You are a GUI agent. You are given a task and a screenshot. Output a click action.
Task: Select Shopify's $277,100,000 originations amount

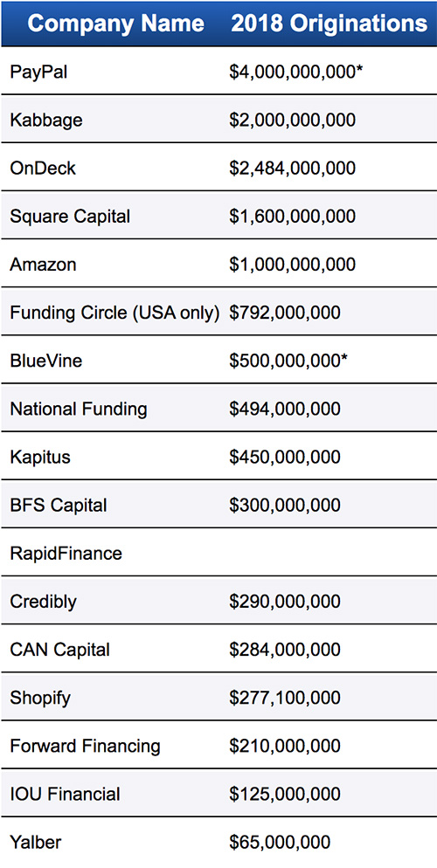(x=285, y=698)
